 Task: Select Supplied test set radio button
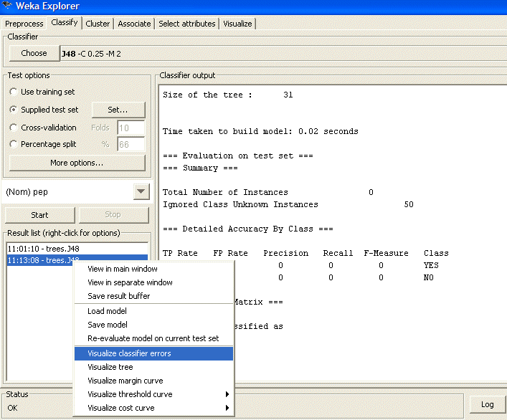(x=14, y=110)
